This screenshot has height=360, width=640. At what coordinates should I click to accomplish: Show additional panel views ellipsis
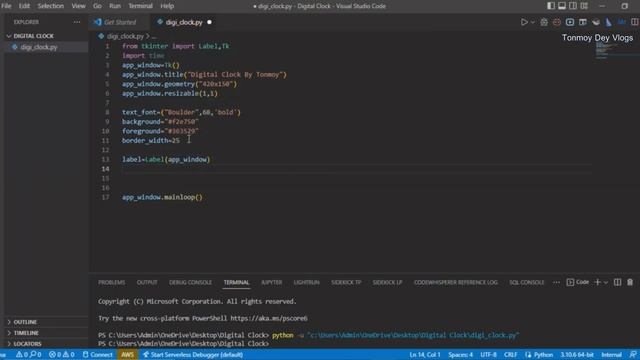tap(556, 282)
